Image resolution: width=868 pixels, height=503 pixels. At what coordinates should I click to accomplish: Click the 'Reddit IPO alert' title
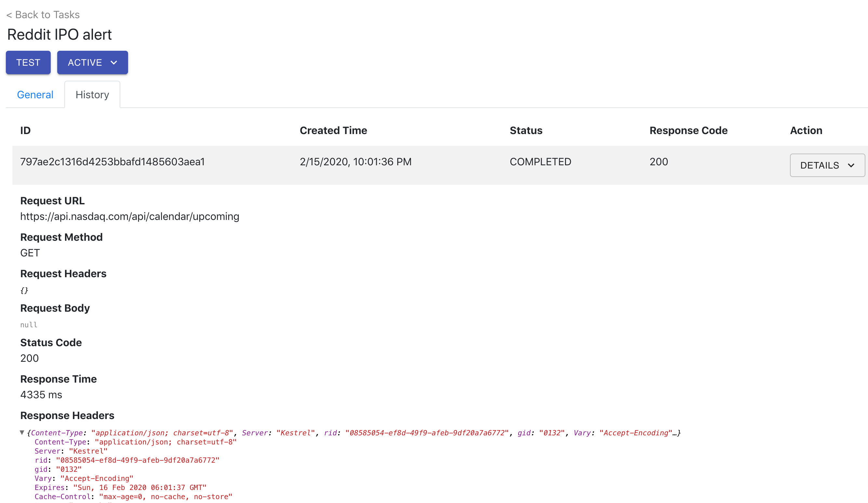tap(59, 34)
